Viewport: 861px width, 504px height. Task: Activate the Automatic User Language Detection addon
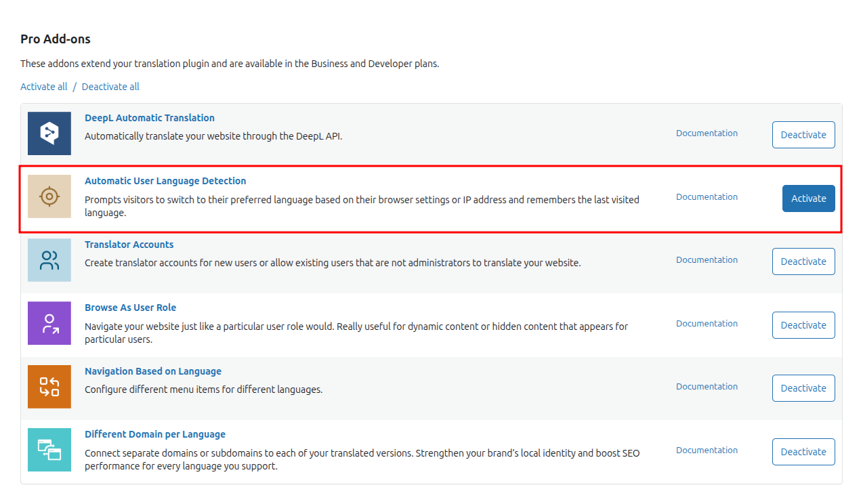coord(808,198)
